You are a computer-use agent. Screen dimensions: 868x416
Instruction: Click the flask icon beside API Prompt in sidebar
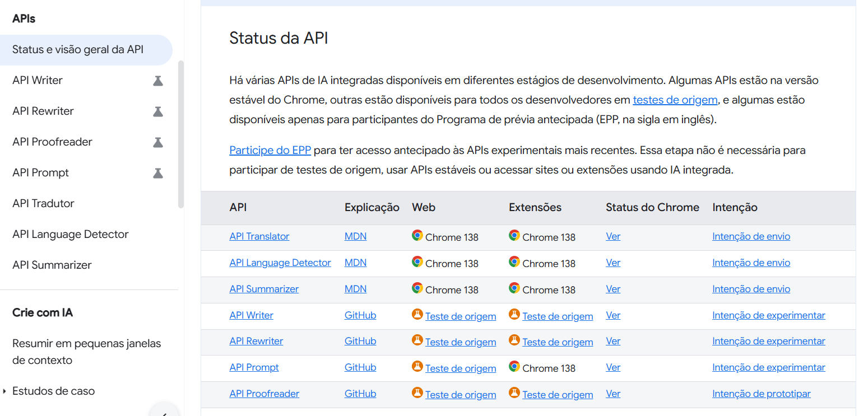(x=158, y=173)
